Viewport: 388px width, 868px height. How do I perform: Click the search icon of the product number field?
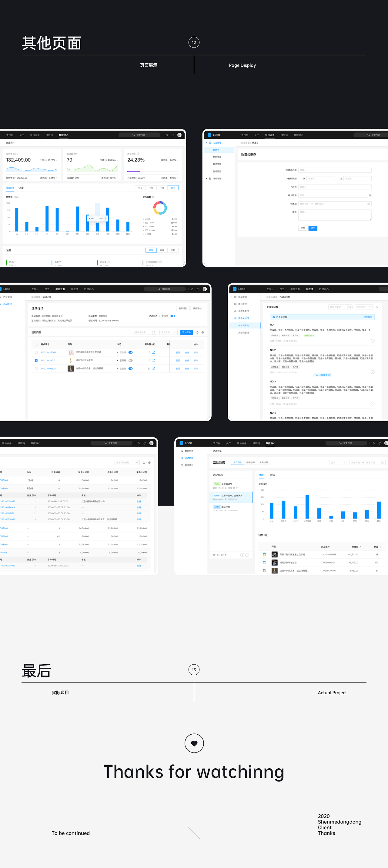(137, 463)
